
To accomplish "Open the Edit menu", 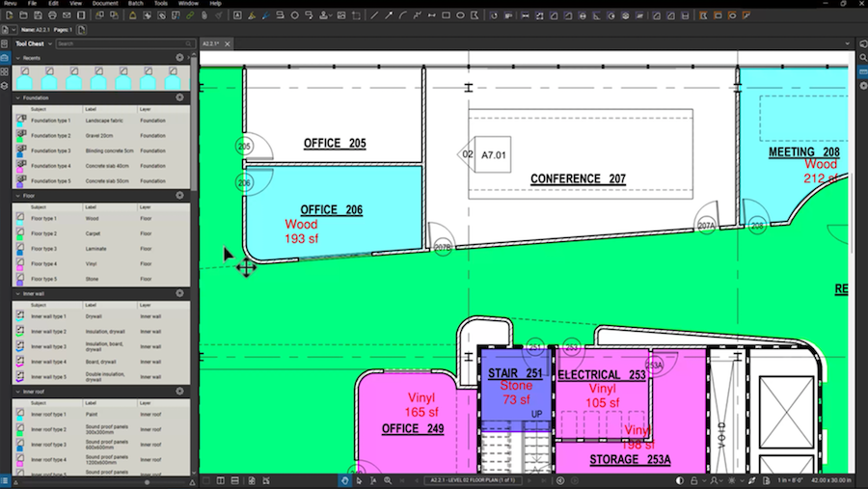I will click(x=53, y=3).
